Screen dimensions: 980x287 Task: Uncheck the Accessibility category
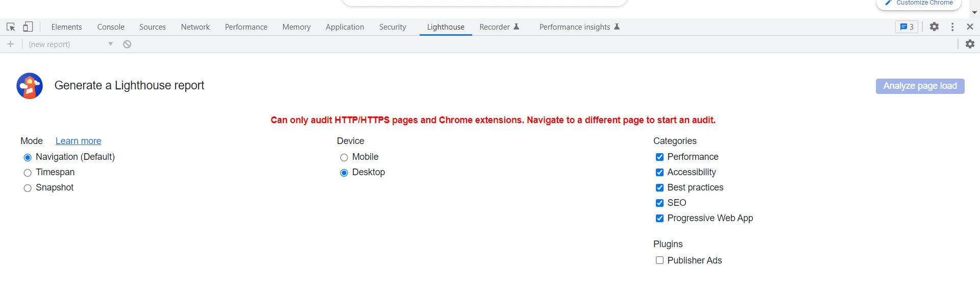tap(659, 173)
